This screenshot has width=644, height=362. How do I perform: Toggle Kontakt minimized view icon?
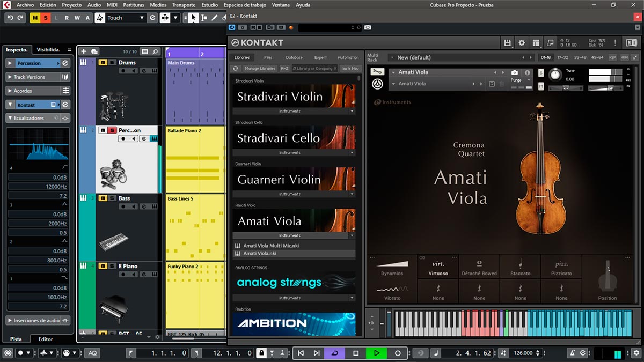click(550, 43)
